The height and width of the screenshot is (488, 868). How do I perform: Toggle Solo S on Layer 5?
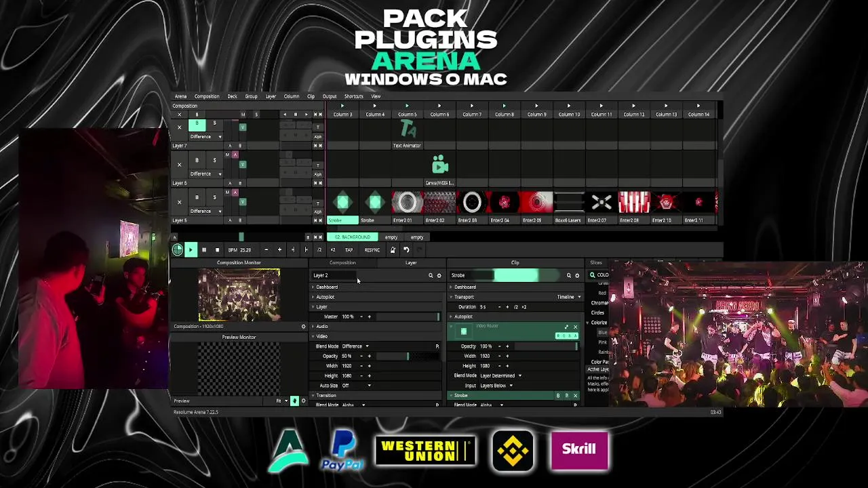pyautogui.click(x=214, y=198)
